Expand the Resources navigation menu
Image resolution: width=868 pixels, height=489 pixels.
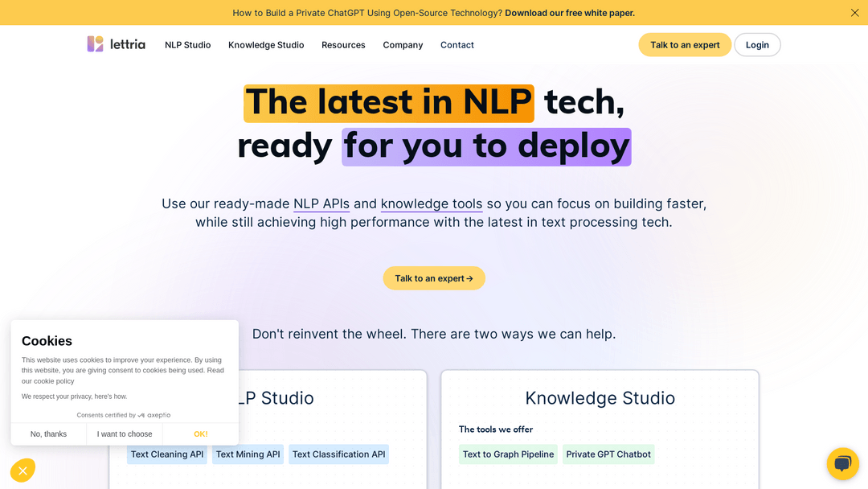click(x=343, y=45)
